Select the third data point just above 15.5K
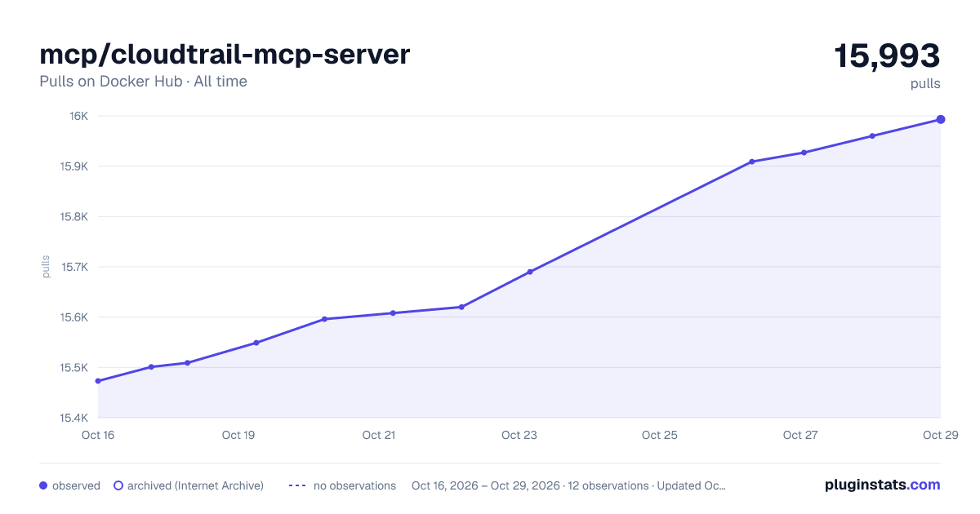This screenshot has height=514, width=980. [x=187, y=363]
